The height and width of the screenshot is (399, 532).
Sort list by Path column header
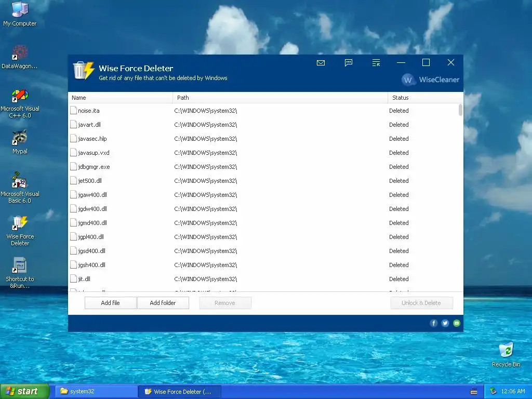(x=280, y=98)
